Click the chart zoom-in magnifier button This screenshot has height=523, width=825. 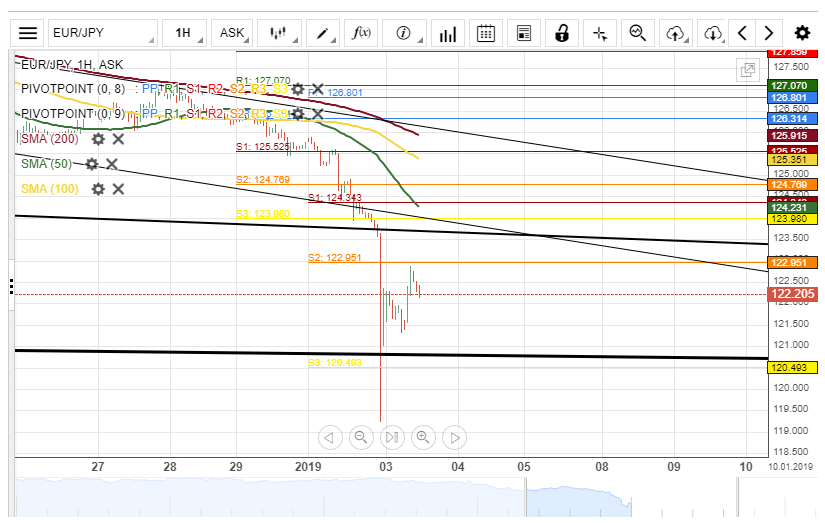pyautogui.click(x=423, y=437)
